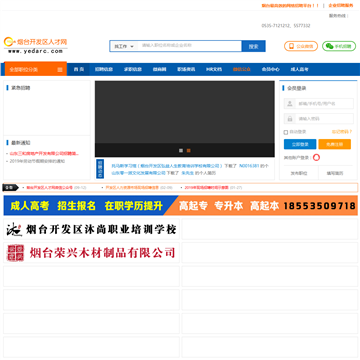Click the orange 免费注册 button
360x360 pixels.
pos(335,144)
